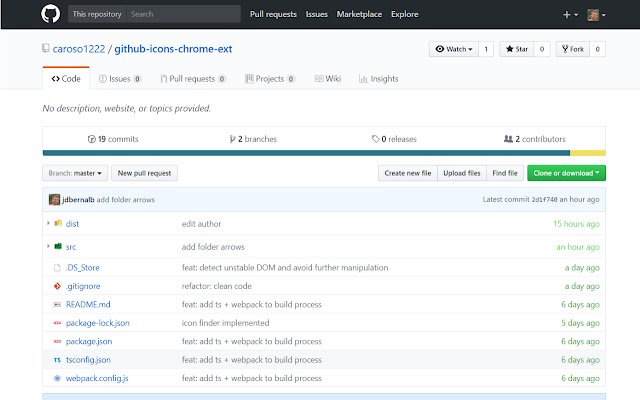Open the webpack.config.js file
This screenshot has width=640, height=400.
click(97, 378)
